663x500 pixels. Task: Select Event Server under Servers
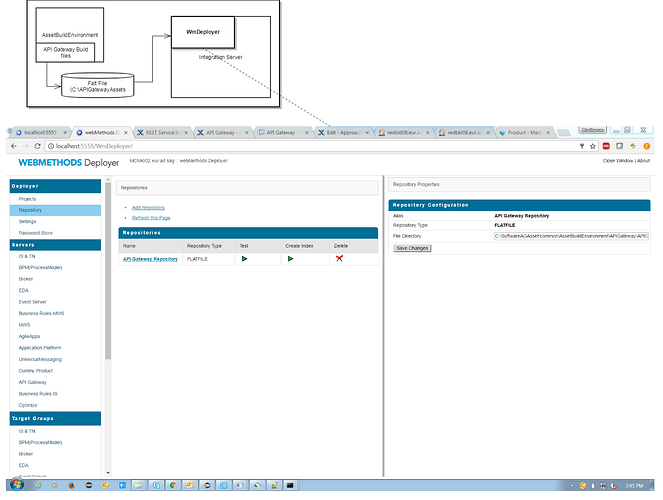[33, 302]
